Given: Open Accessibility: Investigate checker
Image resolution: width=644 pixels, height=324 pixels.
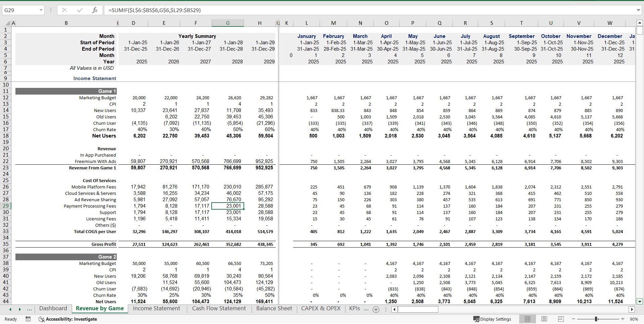Looking at the screenshot, I should click(x=68, y=319).
